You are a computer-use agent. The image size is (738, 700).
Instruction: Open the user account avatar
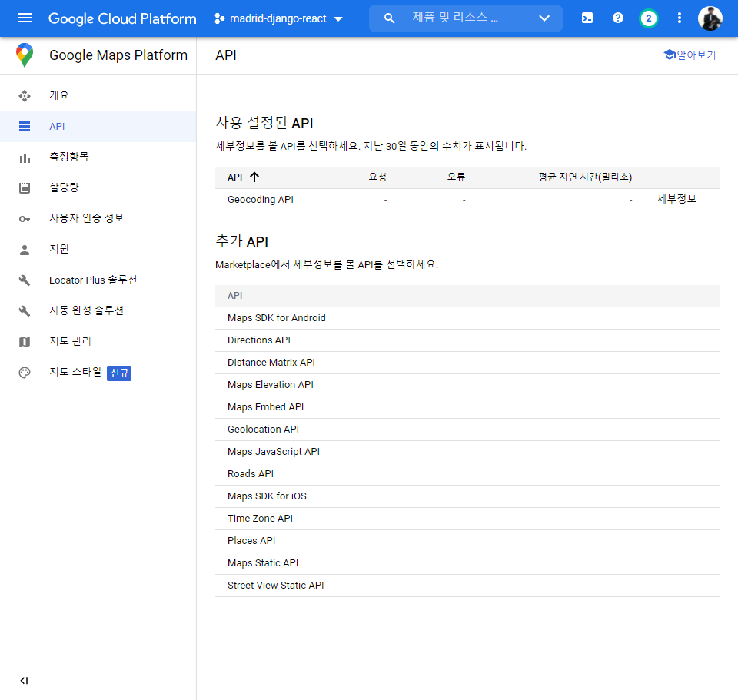click(x=710, y=18)
